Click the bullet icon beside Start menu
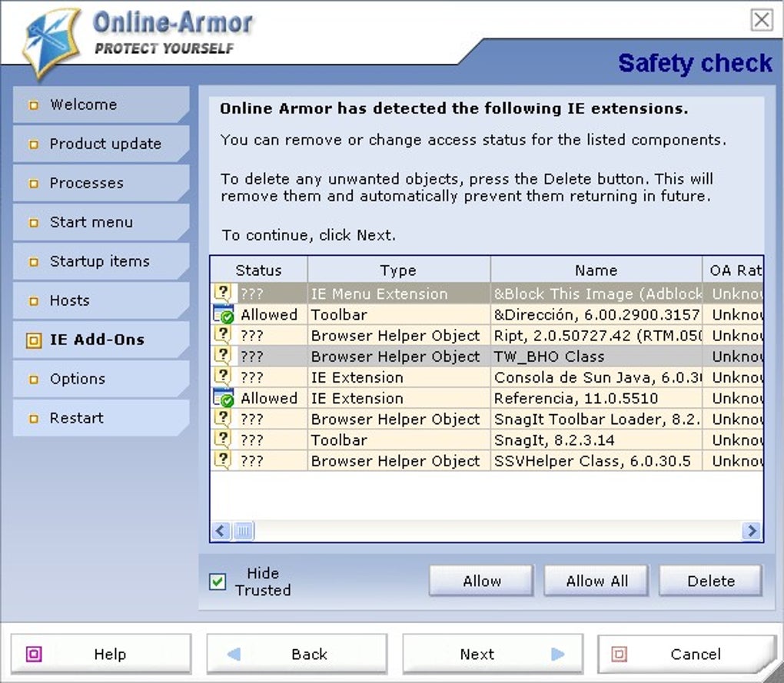Image resolution: width=784 pixels, height=683 pixels. click(x=34, y=223)
